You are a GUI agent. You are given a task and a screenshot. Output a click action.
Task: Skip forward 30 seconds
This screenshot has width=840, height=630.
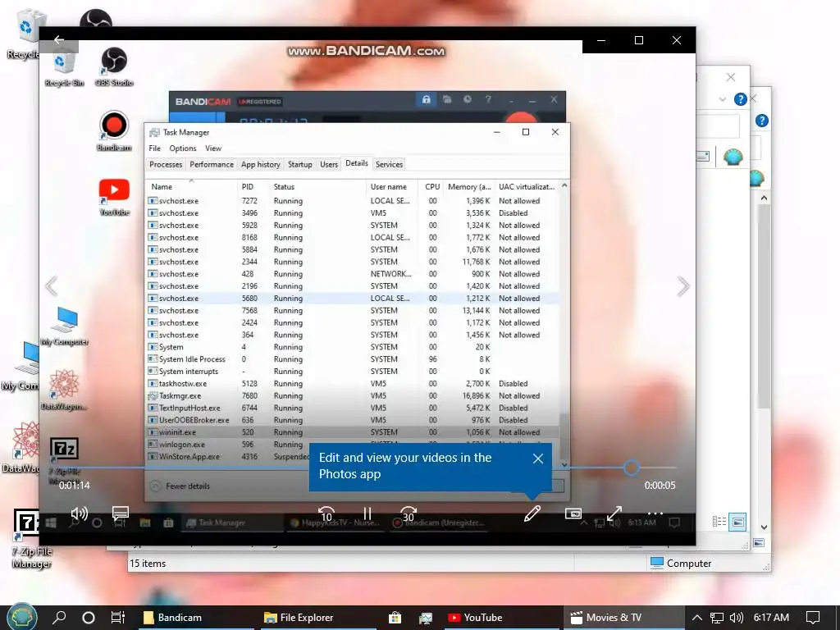[x=409, y=514]
